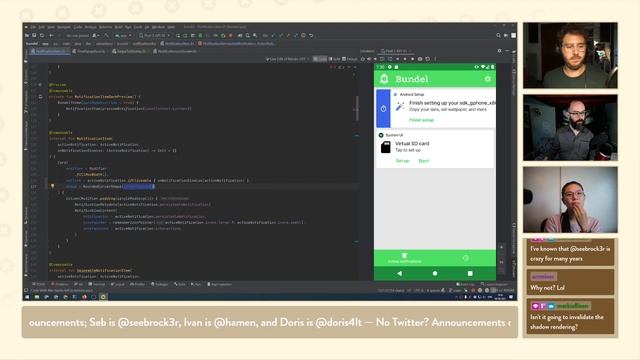Click the Bundel bell logo icon
The image size is (640, 360).
[384, 79]
